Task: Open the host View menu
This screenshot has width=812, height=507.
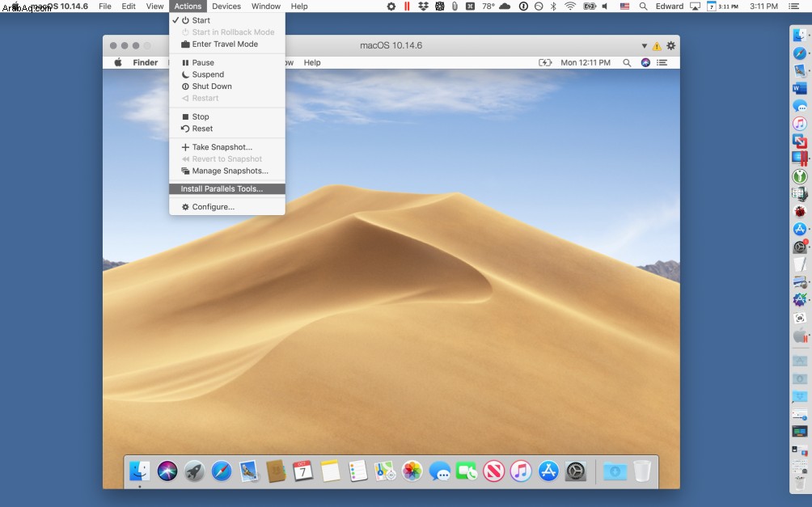Action: [x=154, y=6]
